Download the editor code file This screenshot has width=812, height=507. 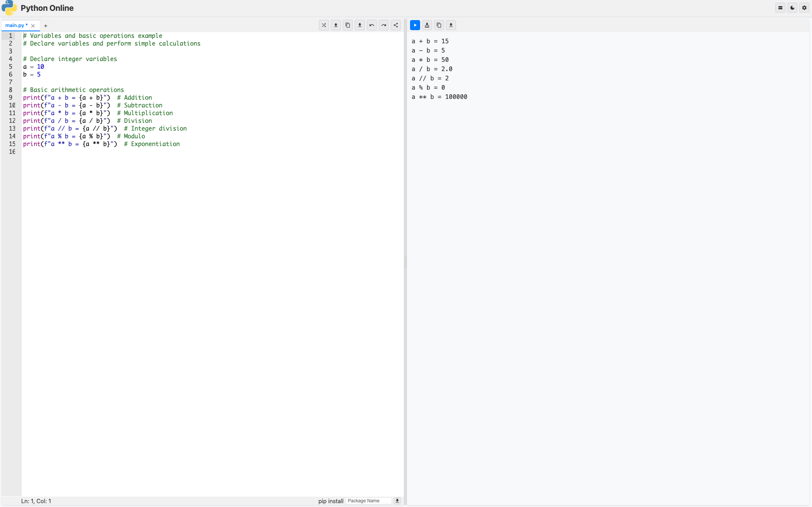360,25
